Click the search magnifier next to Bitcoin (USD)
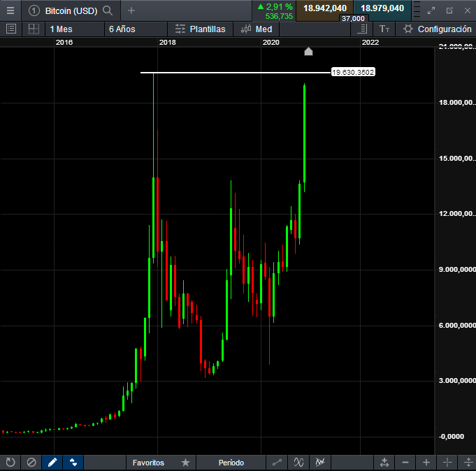Viewport: 476px width, 471px height. [108, 10]
